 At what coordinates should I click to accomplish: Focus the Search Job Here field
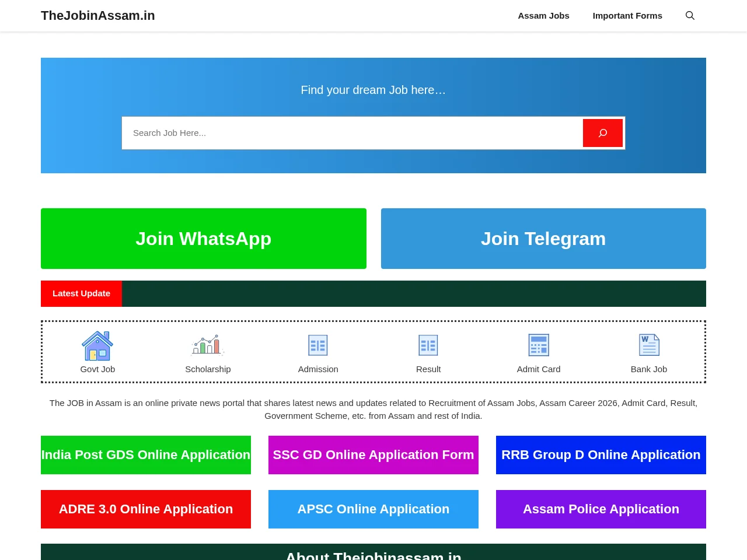[352, 133]
